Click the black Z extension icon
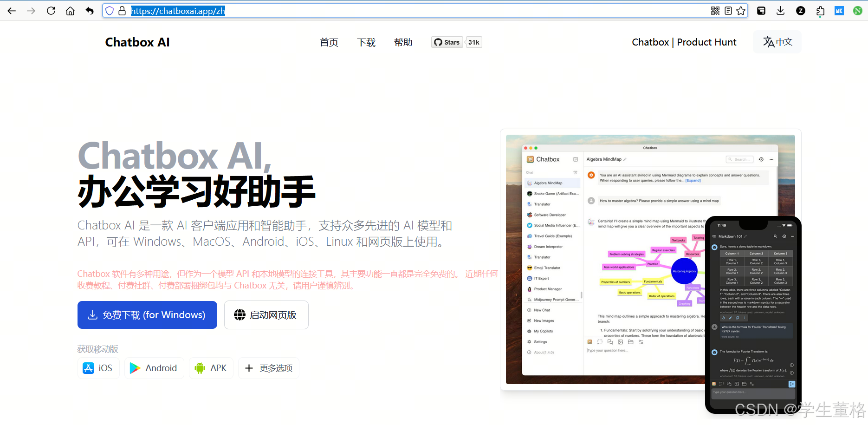 (801, 11)
